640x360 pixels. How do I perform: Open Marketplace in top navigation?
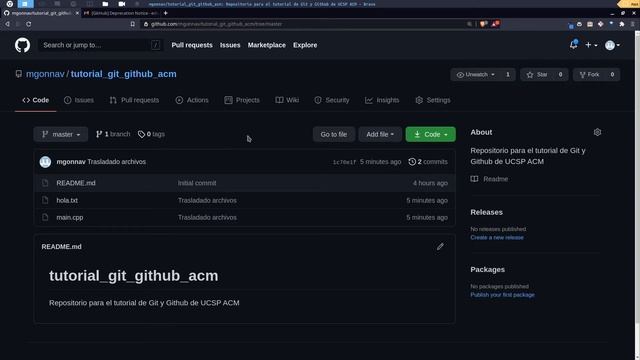tap(267, 45)
